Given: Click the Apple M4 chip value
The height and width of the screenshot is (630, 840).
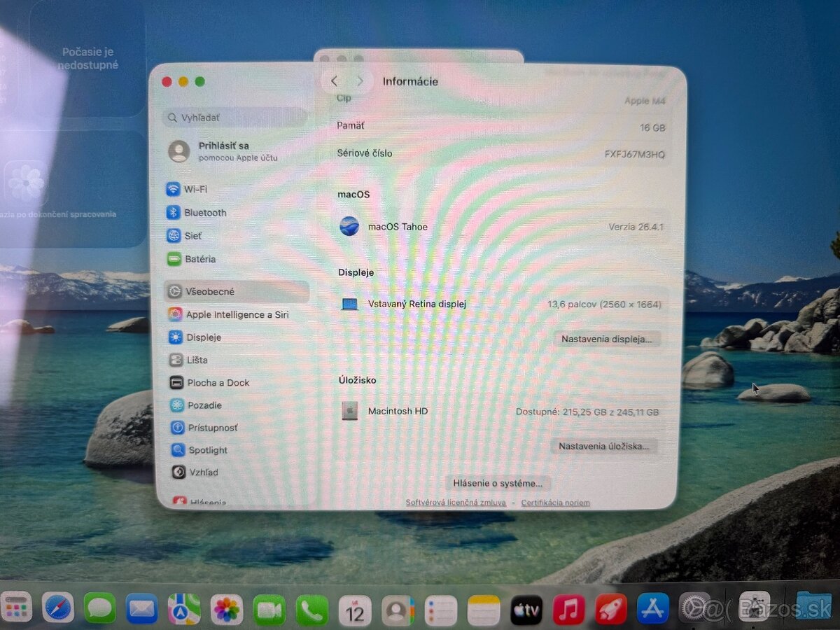Looking at the screenshot, I should 645,101.
